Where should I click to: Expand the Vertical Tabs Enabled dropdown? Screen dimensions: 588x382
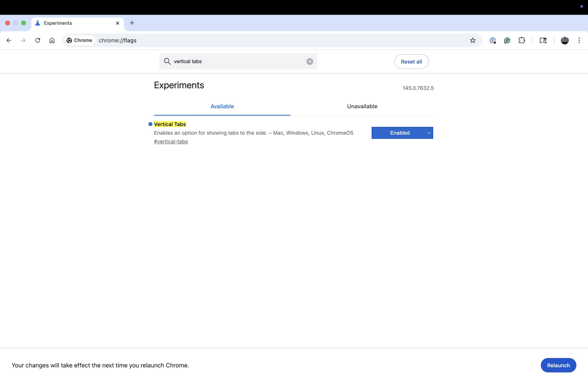click(x=402, y=133)
